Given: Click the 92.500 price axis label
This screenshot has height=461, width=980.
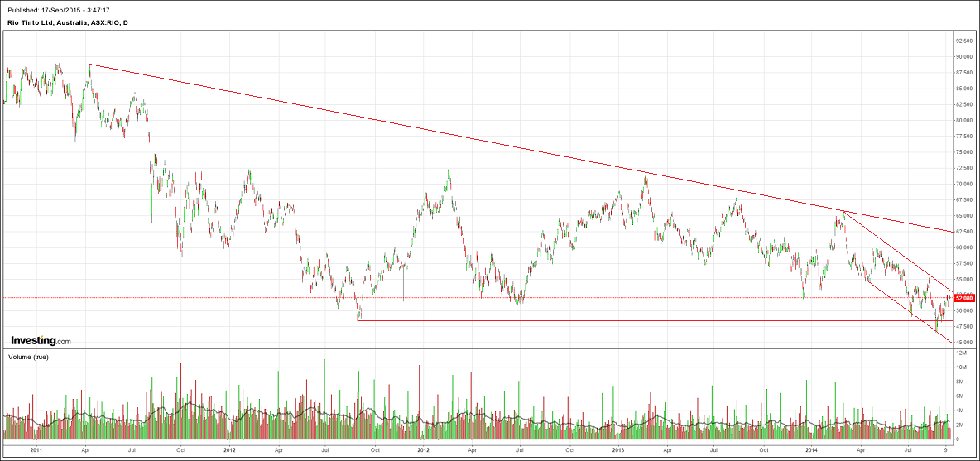Looking at the screenshot, I should coord(963,41).
